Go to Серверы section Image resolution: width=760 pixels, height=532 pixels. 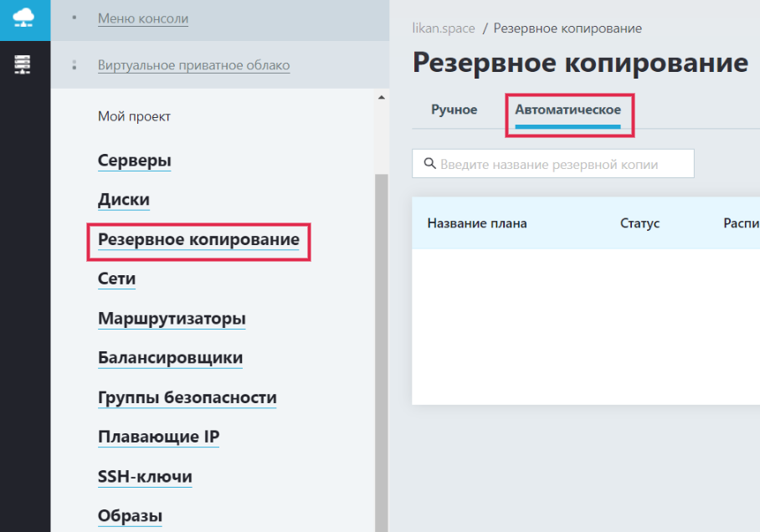pyautogui.click(x=134, y=161)
